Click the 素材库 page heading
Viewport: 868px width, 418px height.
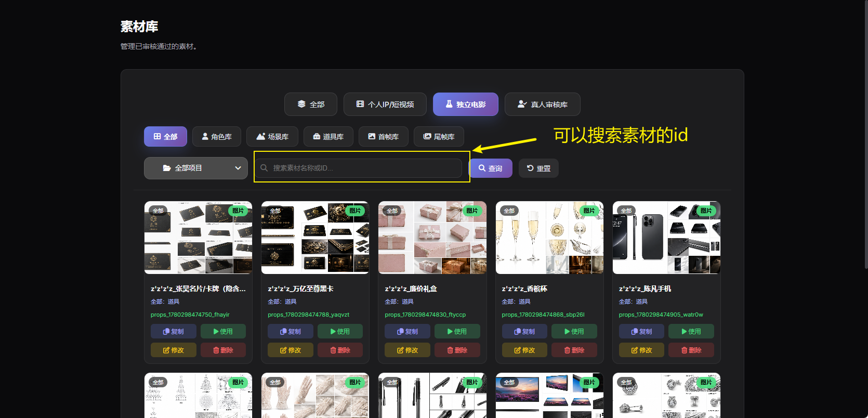139,27
